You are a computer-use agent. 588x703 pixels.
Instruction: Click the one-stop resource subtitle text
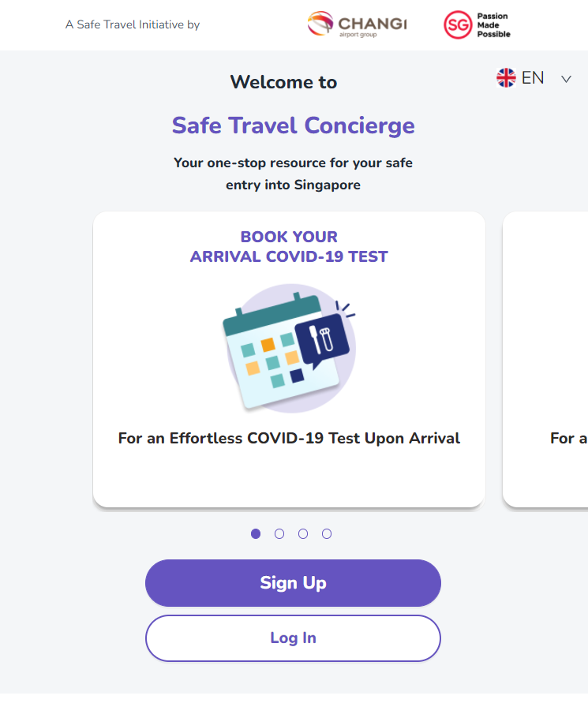[293, 174]
